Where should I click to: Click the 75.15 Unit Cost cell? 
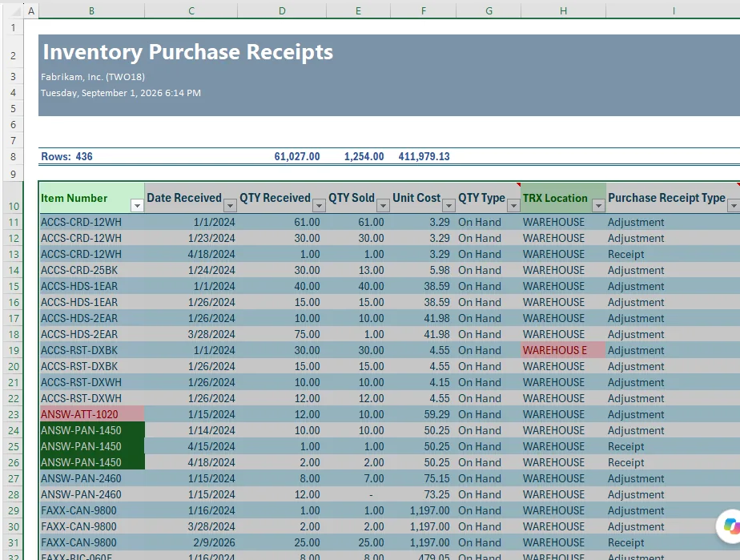point(424,479)
